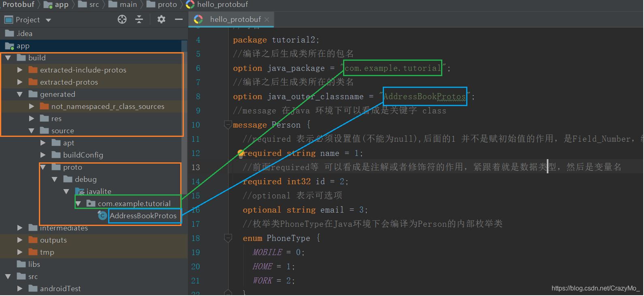Image resolution: width=644 pixels, height=296 pixels.
Task: Fold the message Person block
Action: pos(228,125)
